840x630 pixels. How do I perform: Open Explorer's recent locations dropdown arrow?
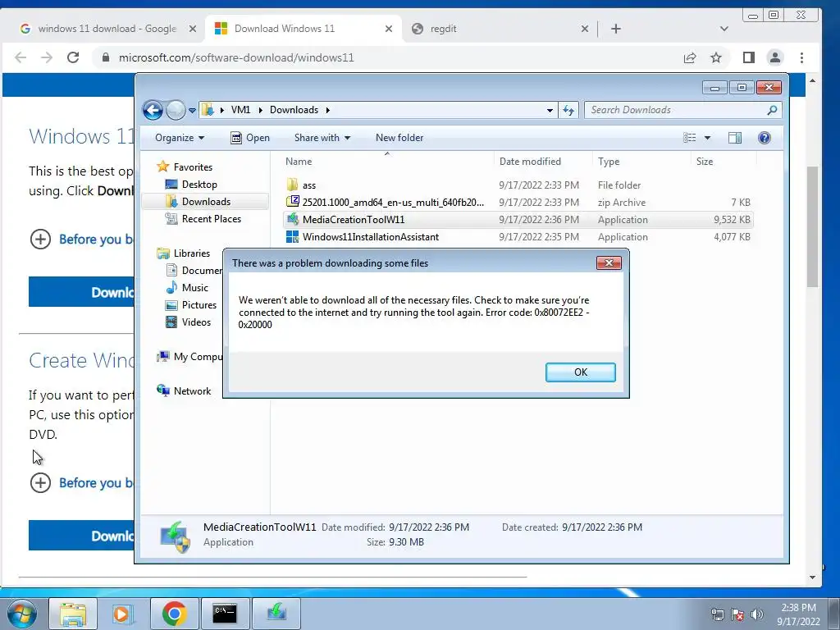pyautogui.click(x=192, y=111)
